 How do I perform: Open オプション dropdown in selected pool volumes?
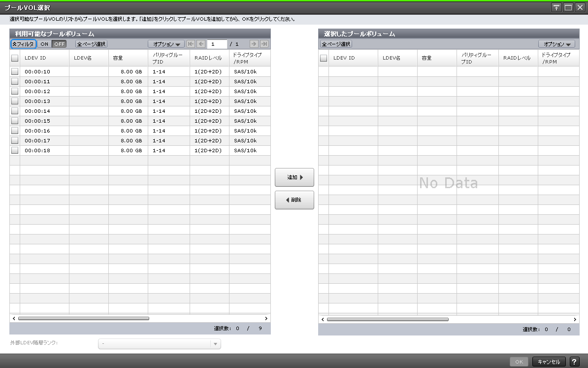tap(556, 44)
